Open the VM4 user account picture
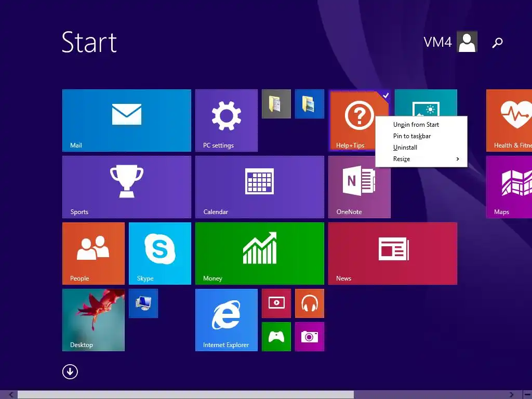 [467, 42]
